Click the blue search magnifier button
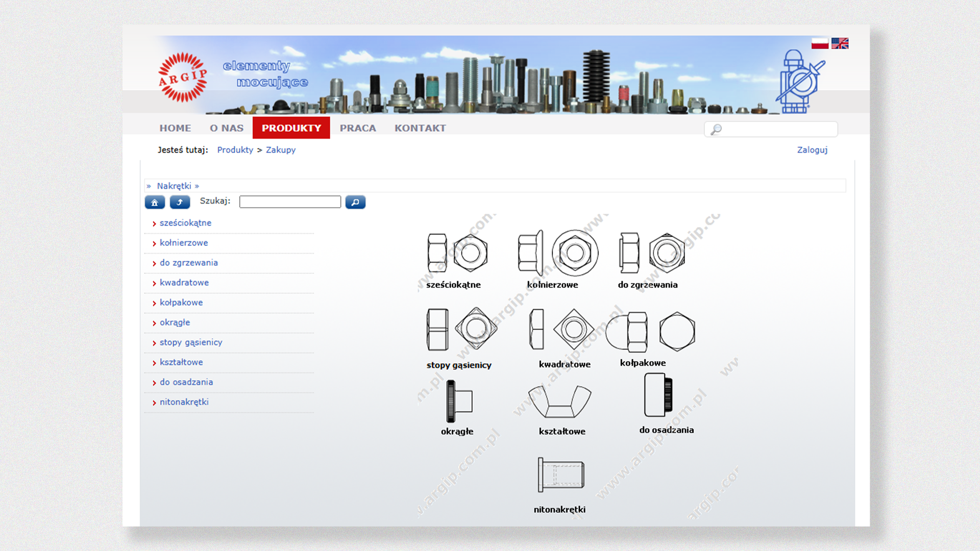The width and height of the screenshot is (980, 551). pyautogui.click(x=355, y=203)
